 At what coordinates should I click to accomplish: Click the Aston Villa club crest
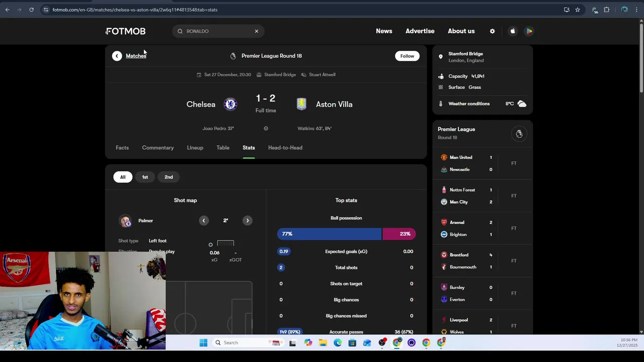coord(301,104)
